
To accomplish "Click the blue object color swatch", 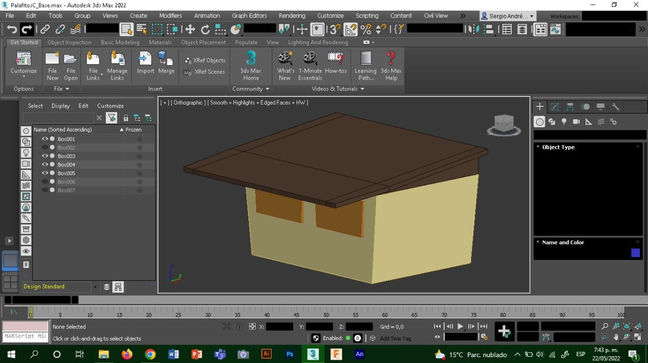I will pos(636,253).
